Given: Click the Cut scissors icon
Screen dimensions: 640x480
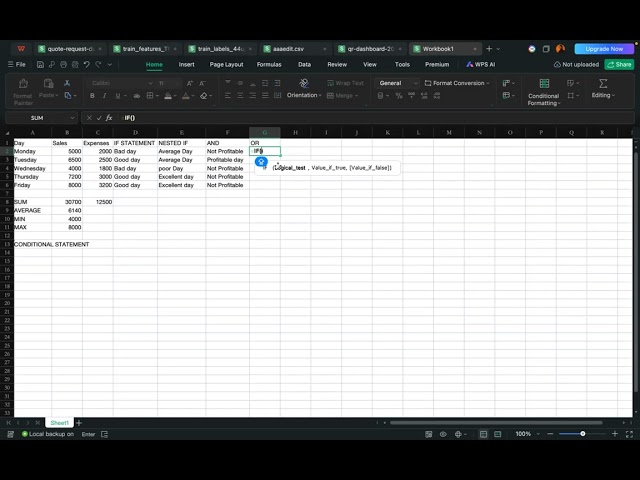Looking at the screenshot, I should click(67, 83).
